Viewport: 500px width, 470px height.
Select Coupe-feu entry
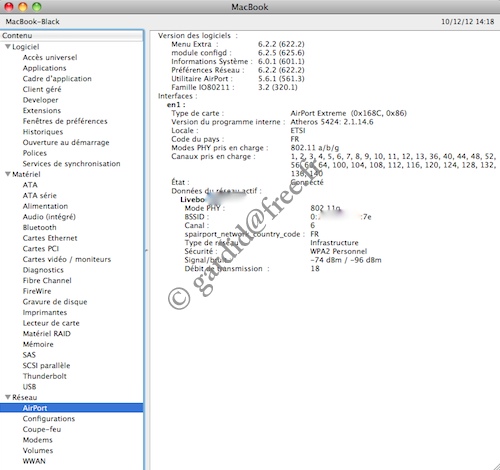point(42,429)
